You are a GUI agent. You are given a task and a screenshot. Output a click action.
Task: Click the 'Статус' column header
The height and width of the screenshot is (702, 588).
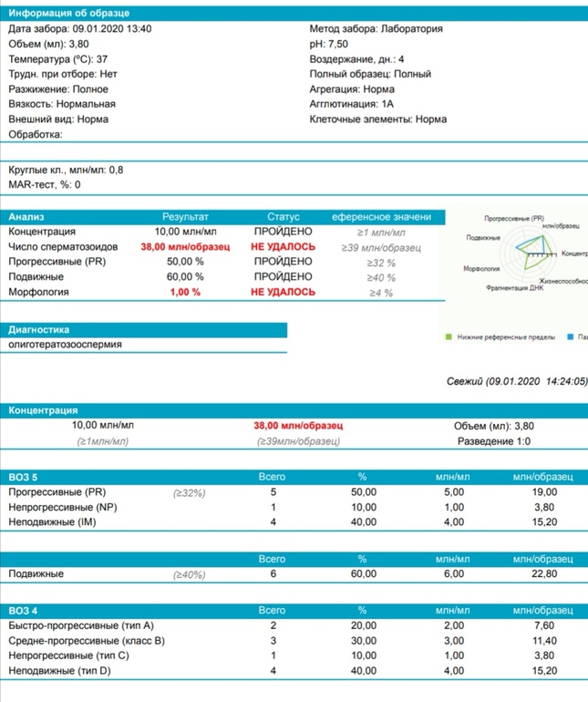click(x=283, y=217)
